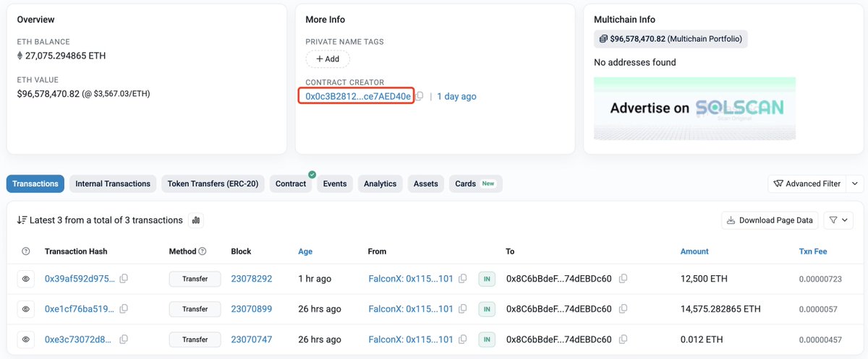Preview the transaction in block 23070899

pyautogui.click(x=26, y=309)
